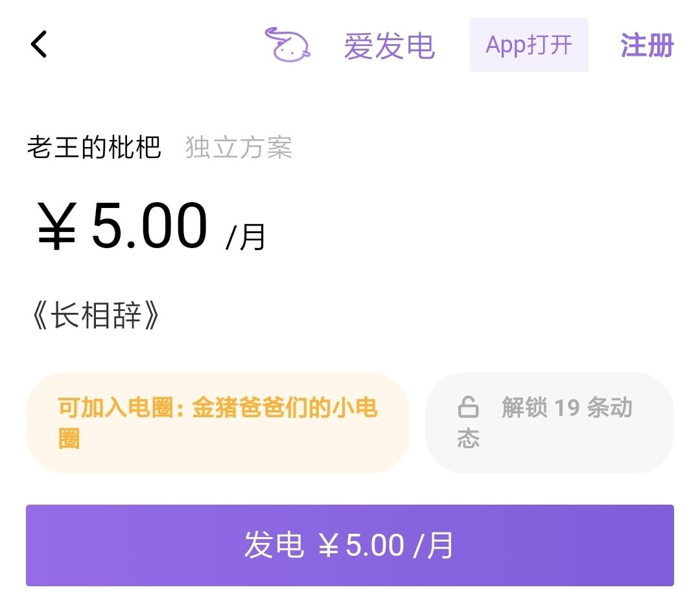Open the 爱发电 home title
Viewport: 700px width, 607px height.
[x=390, y=45]
